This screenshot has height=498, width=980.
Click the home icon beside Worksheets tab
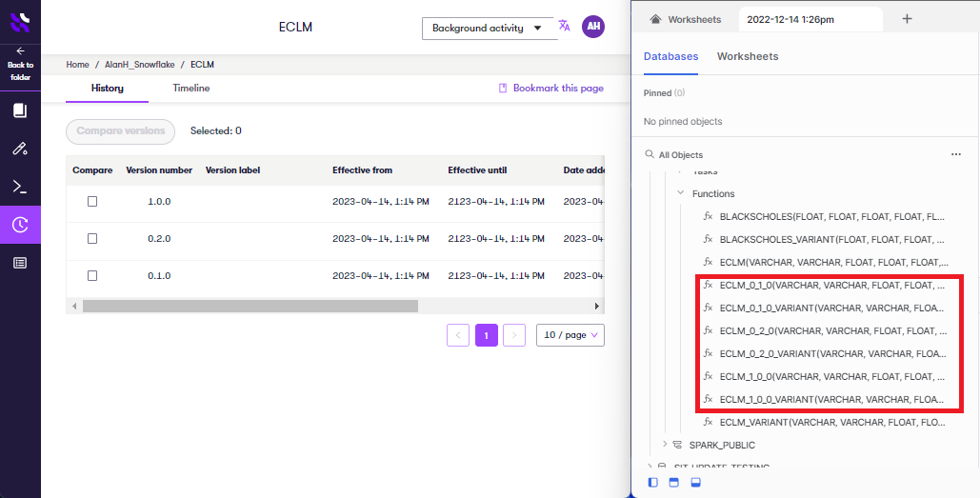655,19
